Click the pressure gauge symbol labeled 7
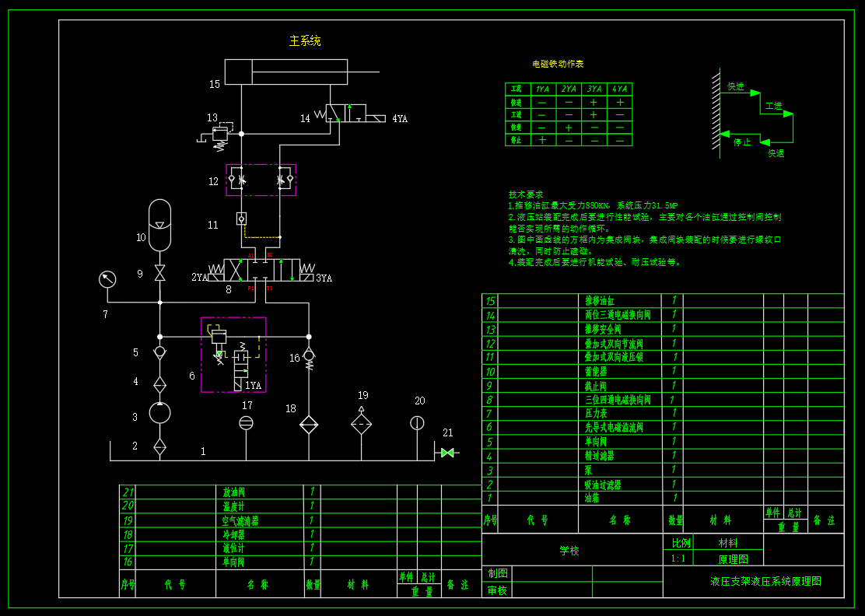The width and height of the screenshot is (865, 616). point(106,278)
